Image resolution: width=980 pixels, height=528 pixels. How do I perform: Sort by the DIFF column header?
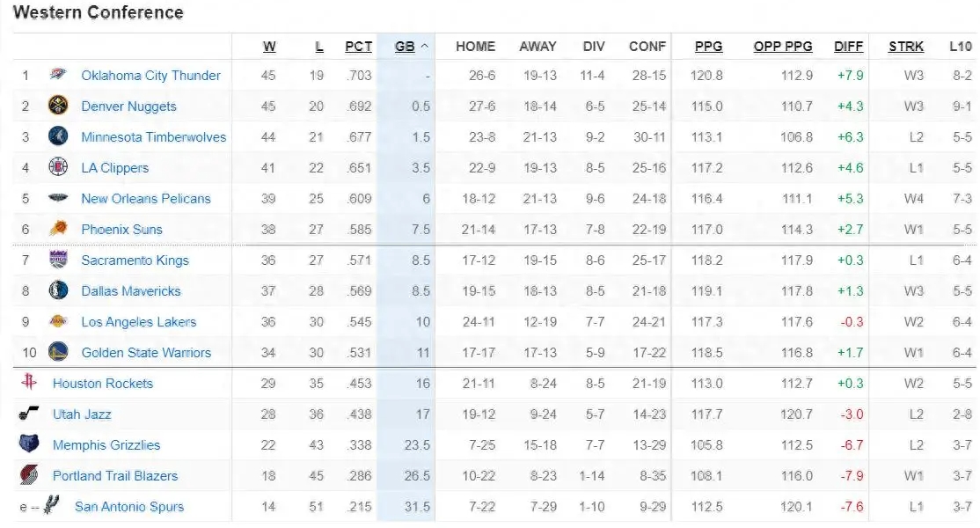(x=848, y=47)
